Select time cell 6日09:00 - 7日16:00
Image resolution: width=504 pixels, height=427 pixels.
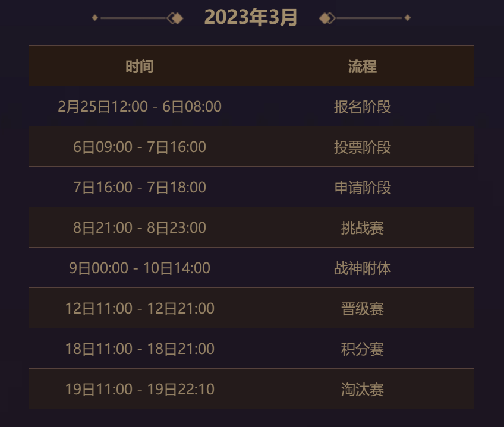click(x=140, y=147)
